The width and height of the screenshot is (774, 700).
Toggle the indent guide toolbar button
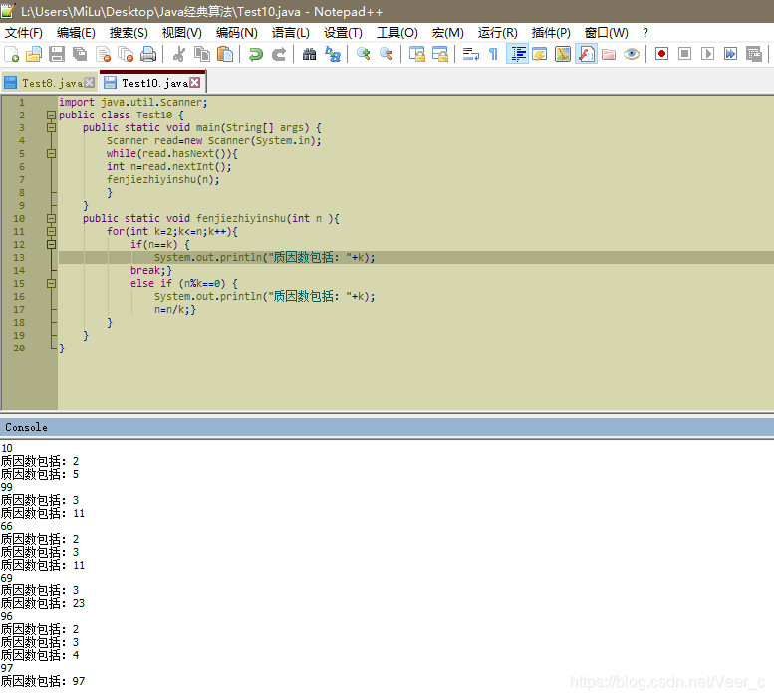(x=518, y=54)
